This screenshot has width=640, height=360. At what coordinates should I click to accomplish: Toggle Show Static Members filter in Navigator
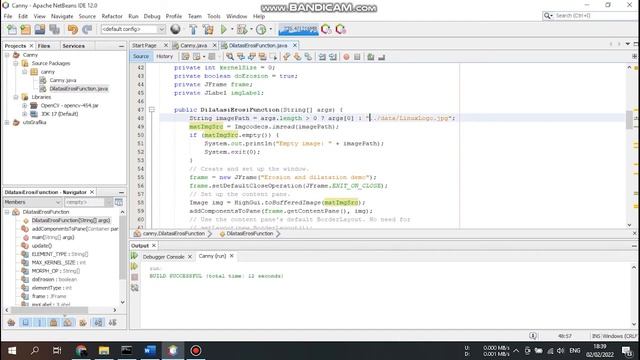(40, 323)
